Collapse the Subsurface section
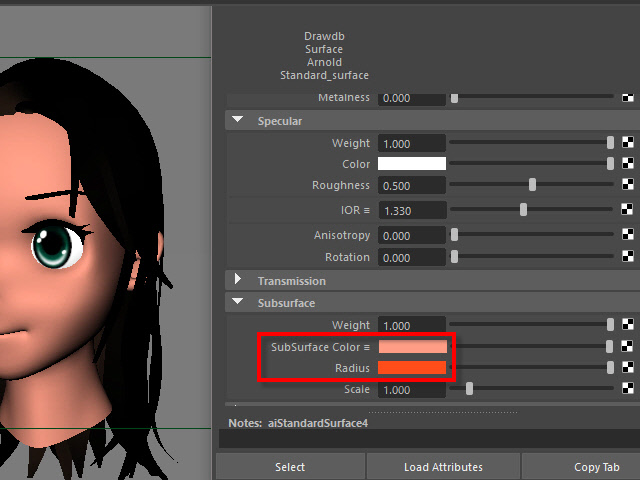 pos(238,302)
